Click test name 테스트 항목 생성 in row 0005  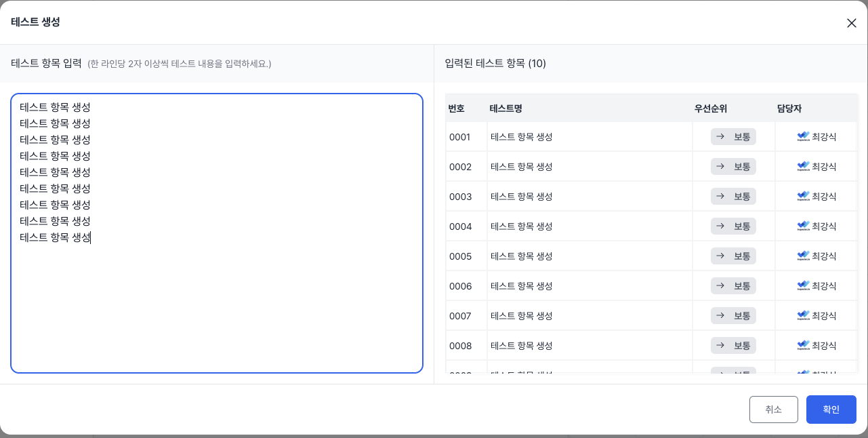point(522,256)
